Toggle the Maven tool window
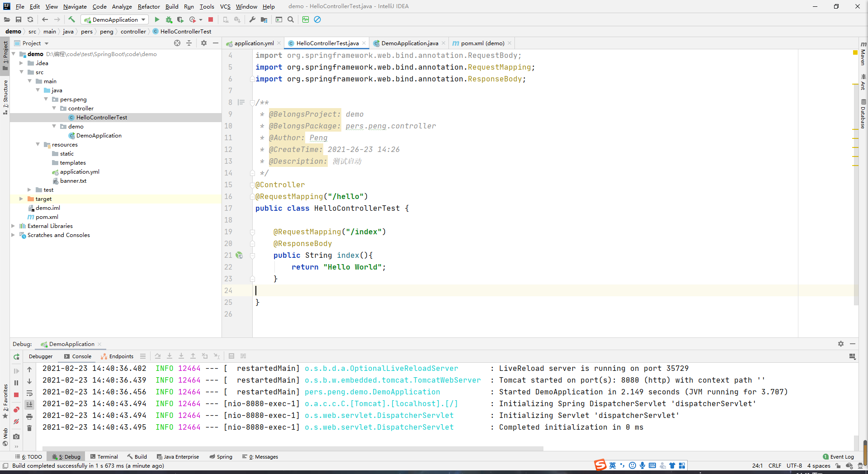This screenshot has width=868, height=474. pyautogui.click(x=863, y=53)
